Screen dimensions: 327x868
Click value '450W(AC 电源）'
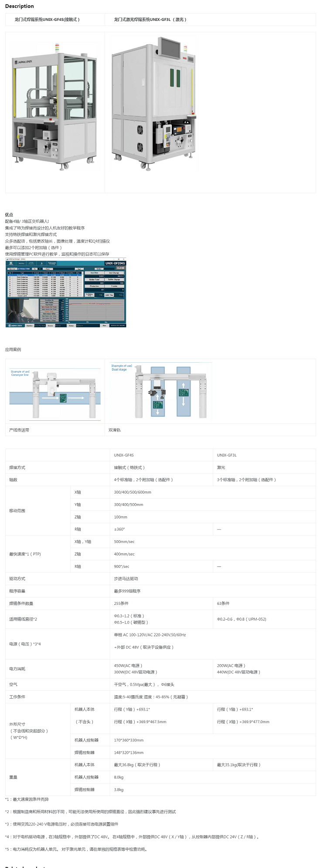click(128, 666)
